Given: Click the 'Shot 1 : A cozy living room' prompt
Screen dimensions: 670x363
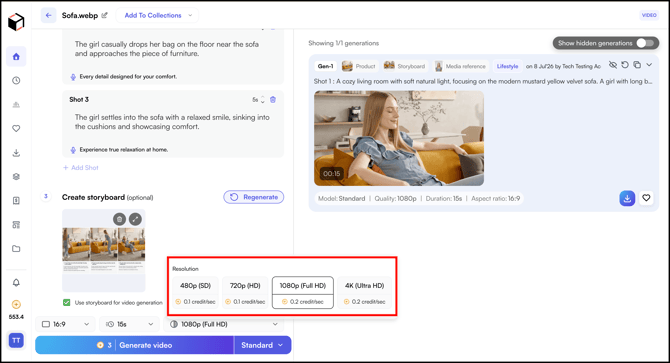Looking at the screenshot, I should [483, 81].
